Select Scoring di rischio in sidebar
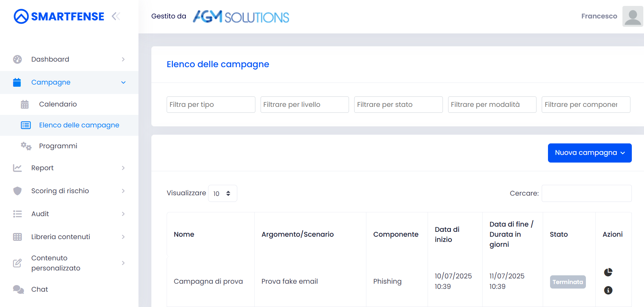The width and height of the screenshot is (644, 307). 60,191
